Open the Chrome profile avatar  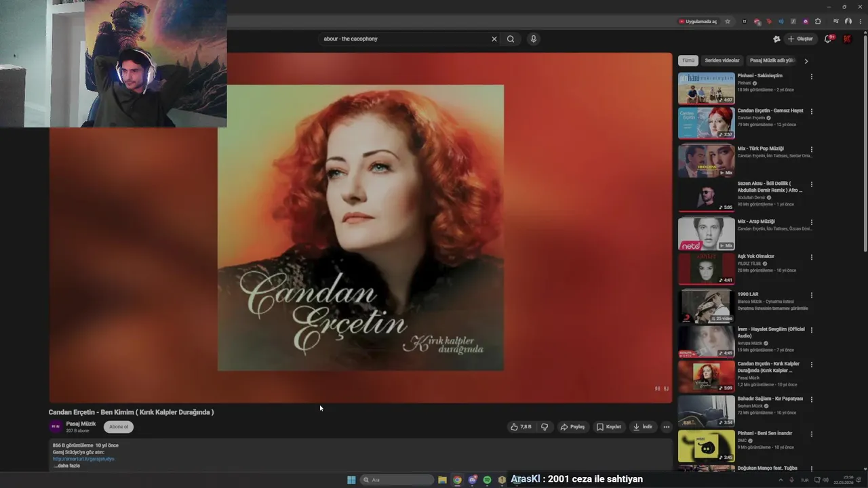point(848,21)
